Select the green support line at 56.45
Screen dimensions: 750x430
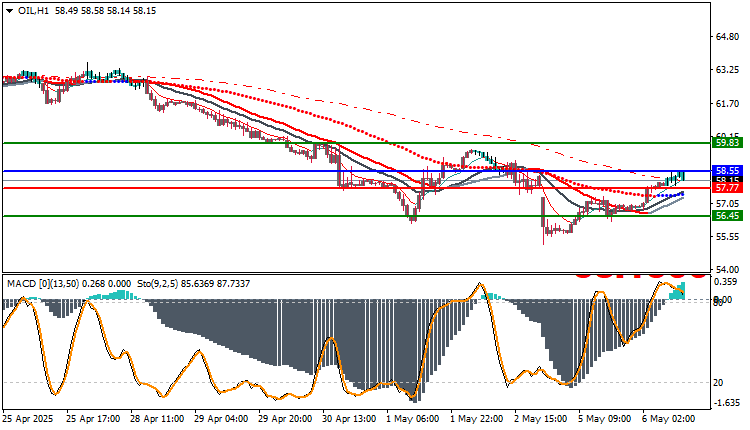356,216
